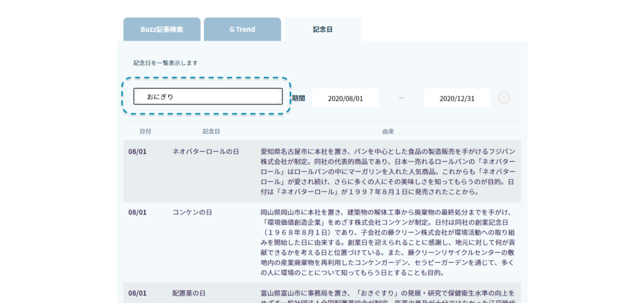
Task: Click the 日付 column header
Action: click(145, 131)
